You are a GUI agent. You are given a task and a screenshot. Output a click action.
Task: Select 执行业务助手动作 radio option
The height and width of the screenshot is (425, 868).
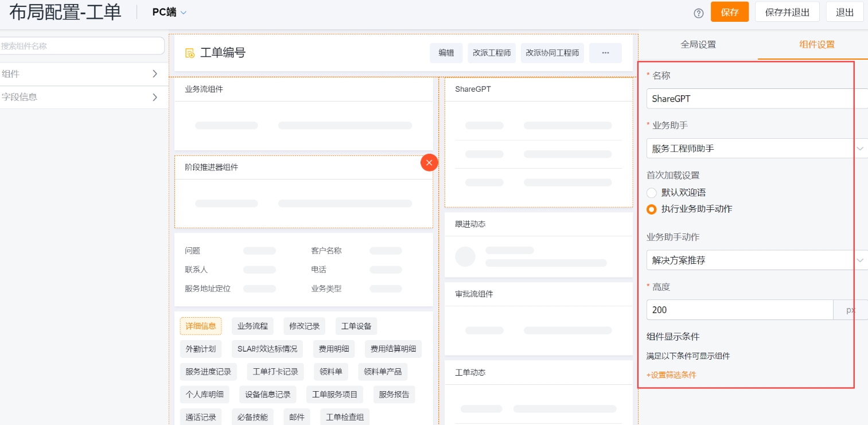click(x=651, y=209)
